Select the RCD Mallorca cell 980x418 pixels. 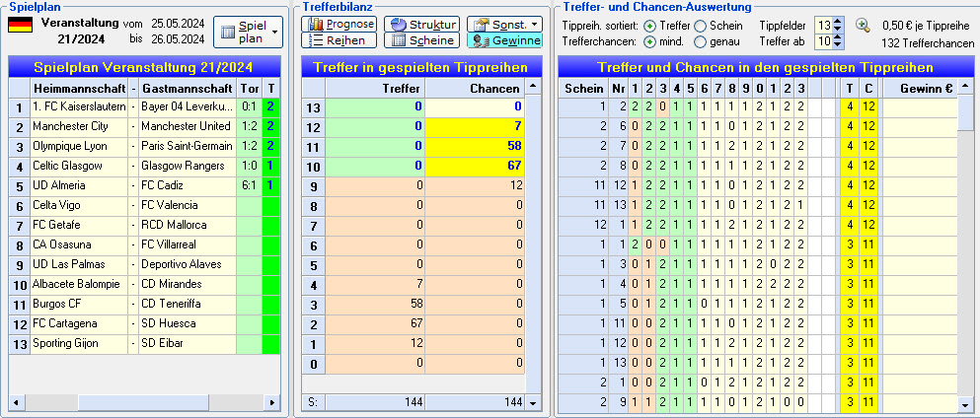tap(187, 225)
